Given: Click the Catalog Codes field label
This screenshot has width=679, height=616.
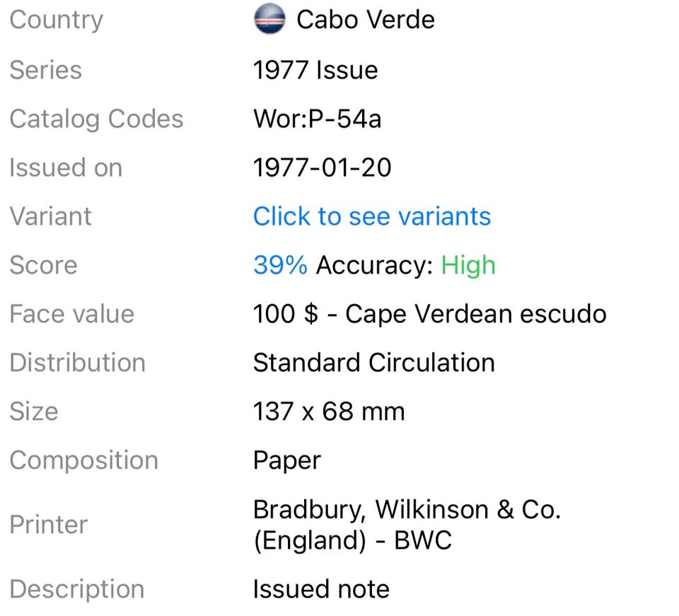Looking at the screenshot, I should point(96,119).
